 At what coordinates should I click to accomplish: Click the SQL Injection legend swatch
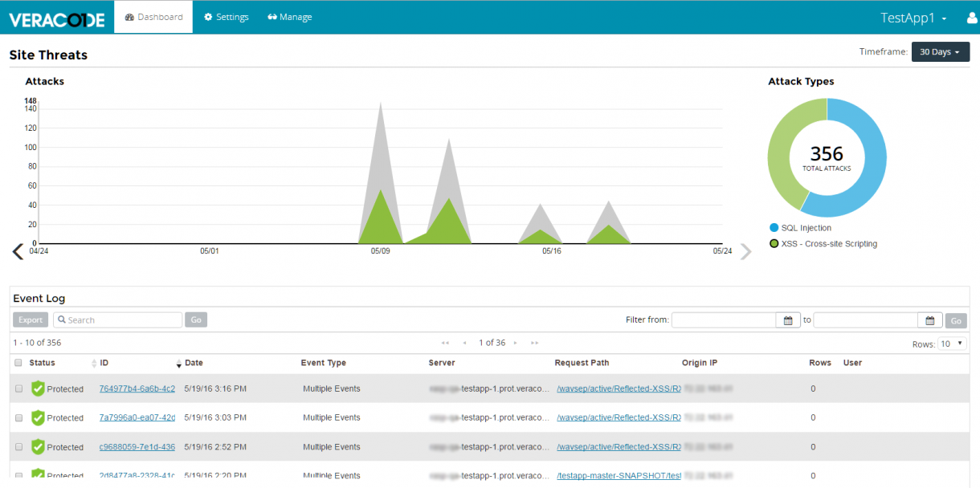[x=774, y=228]
